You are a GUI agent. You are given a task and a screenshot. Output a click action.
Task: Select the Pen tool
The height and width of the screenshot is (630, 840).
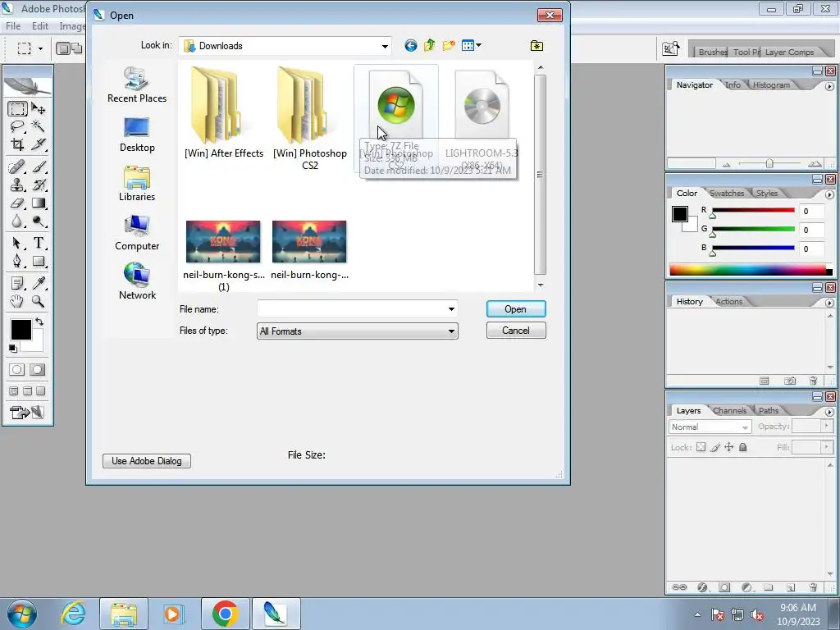(17, 262)
